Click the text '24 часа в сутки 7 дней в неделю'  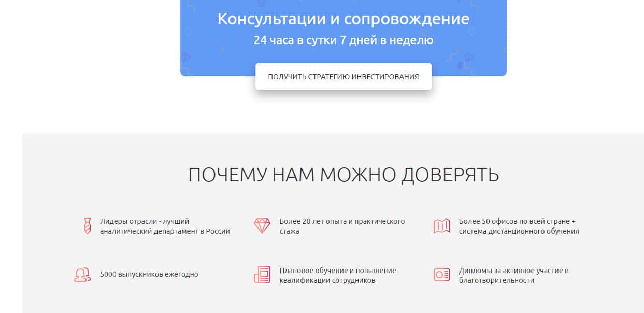coord(344,40)
